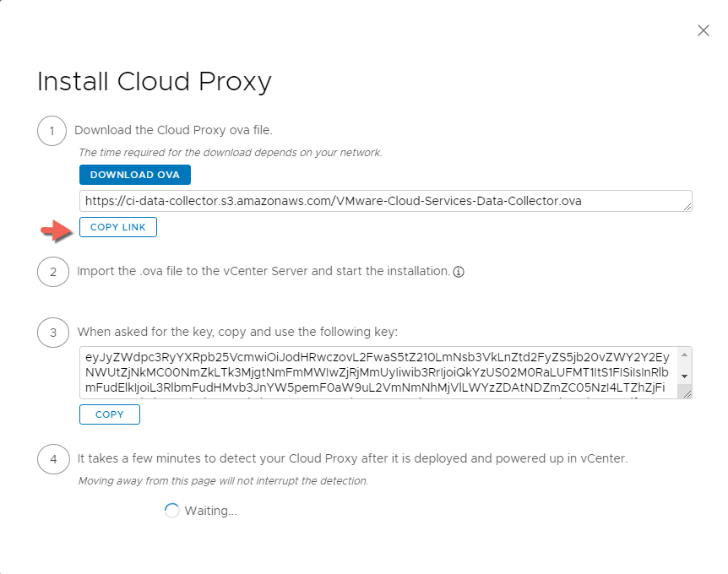Close the Install Cloud Proxy dialog

(703, 30)
